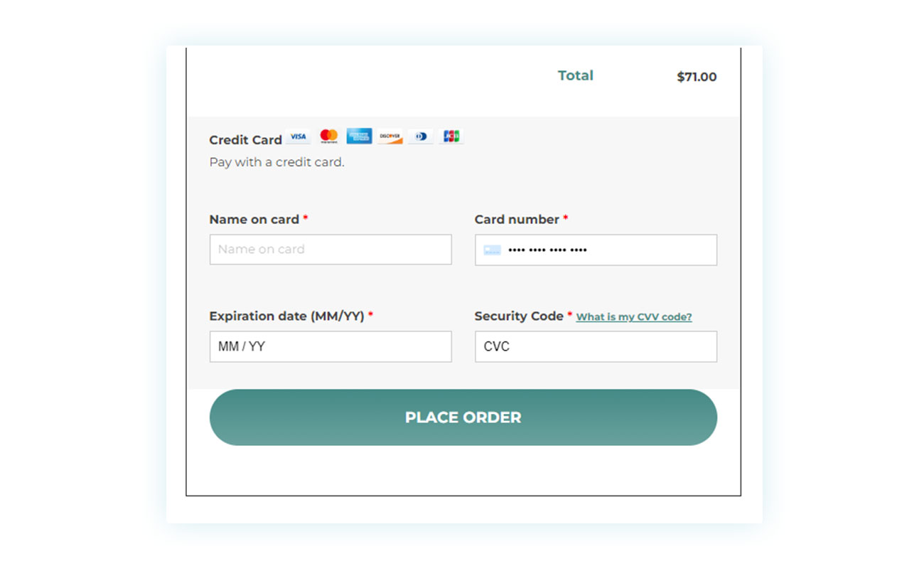Click the Credit Card payment method label
The width and height of the screenshot is (924, 571).
pyautogui.click(x=245, y=140)
